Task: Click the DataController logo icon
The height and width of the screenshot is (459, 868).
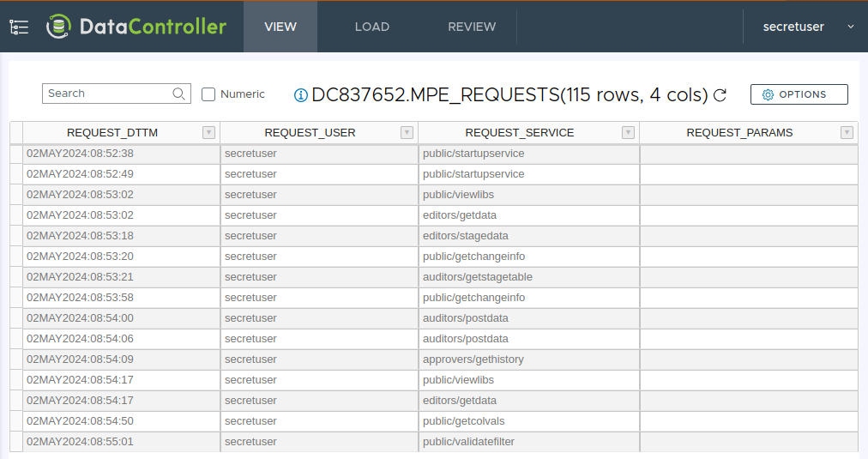Action: tap(59, 27)
